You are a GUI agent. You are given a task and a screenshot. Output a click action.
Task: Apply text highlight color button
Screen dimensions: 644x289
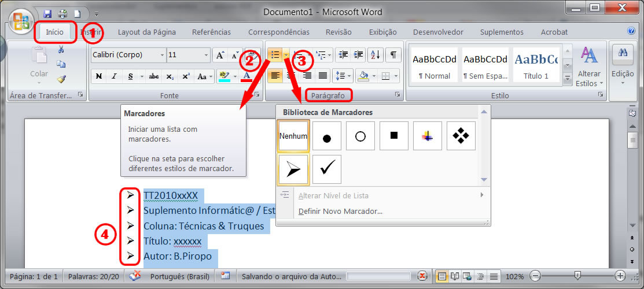pos(225,76)
